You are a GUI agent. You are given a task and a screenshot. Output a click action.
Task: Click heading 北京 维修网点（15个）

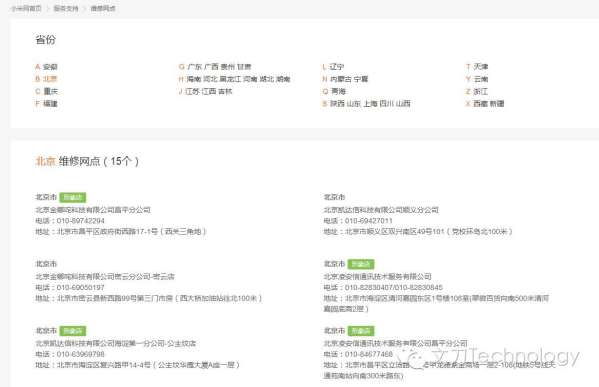pyautogui.click(x=87, y=161)
